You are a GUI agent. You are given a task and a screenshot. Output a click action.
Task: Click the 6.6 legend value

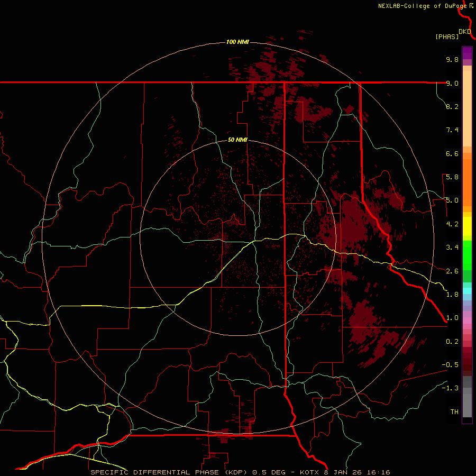(x=452, y=153)
